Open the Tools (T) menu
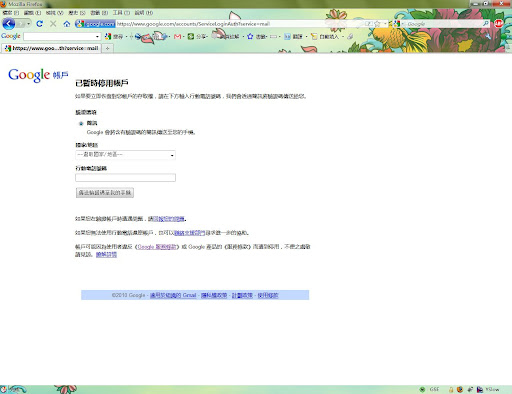 click(x=121, y=13)
